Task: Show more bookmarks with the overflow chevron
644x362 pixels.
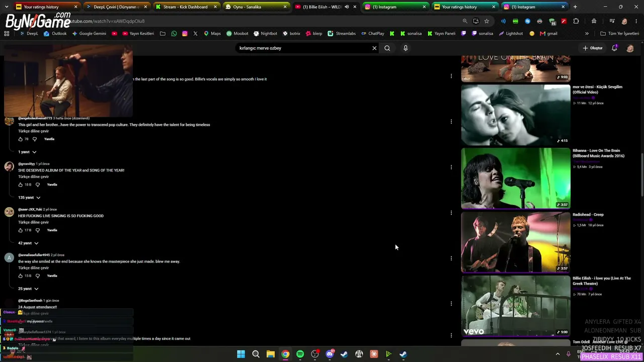Action: 587,34
